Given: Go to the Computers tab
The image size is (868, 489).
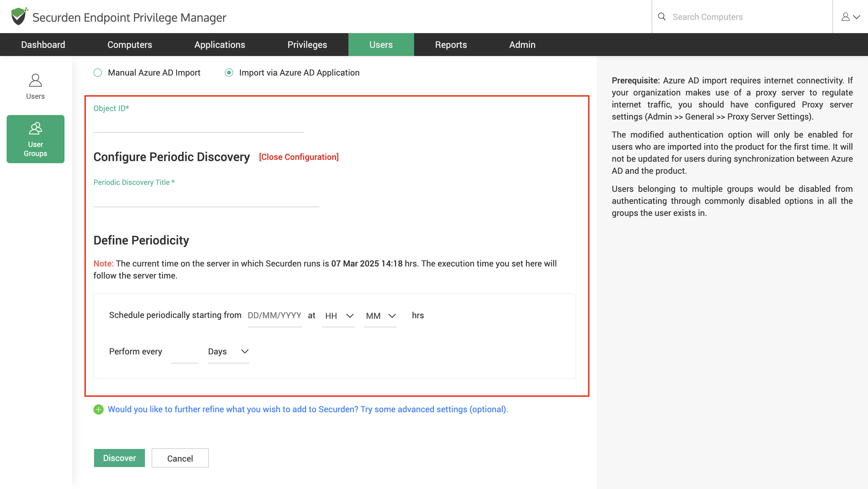Looking at the screenshot, I should coord(130,45).
